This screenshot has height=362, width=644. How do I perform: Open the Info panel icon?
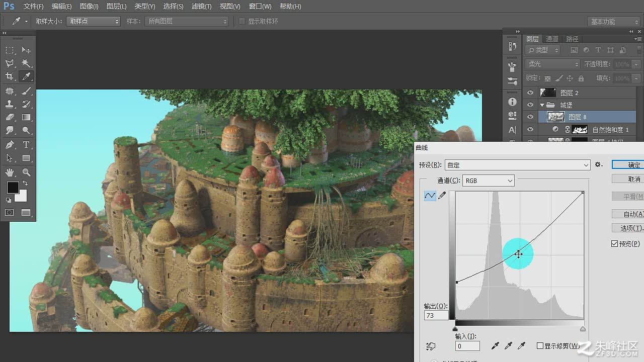512,102
